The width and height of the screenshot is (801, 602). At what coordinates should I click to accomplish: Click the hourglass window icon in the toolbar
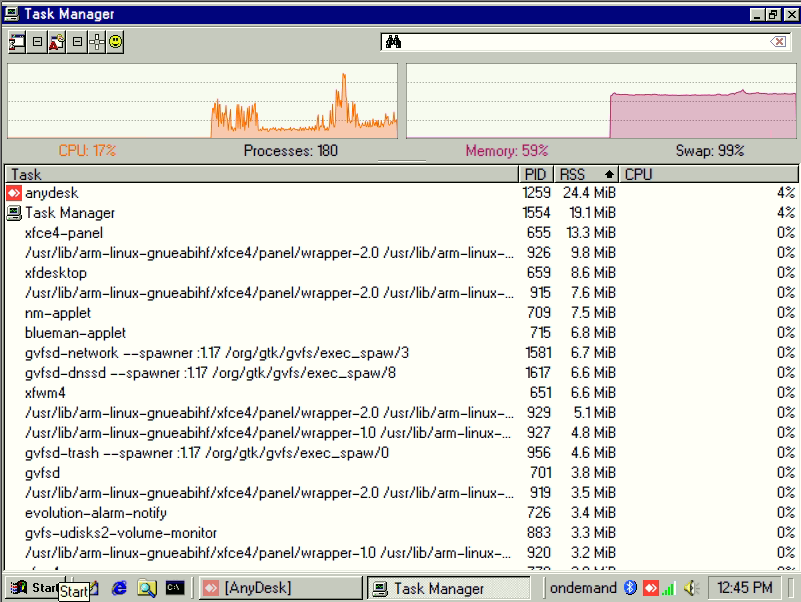pos(17,42)
